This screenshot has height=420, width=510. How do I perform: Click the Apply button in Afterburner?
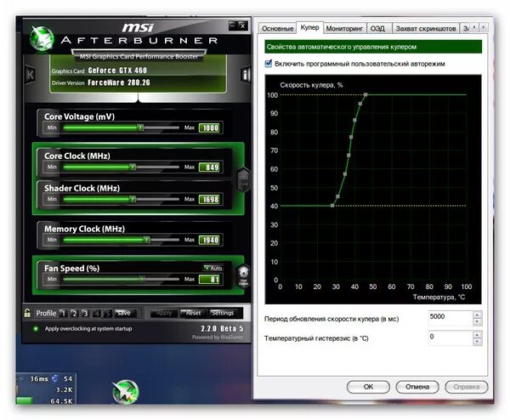point(164,313)
